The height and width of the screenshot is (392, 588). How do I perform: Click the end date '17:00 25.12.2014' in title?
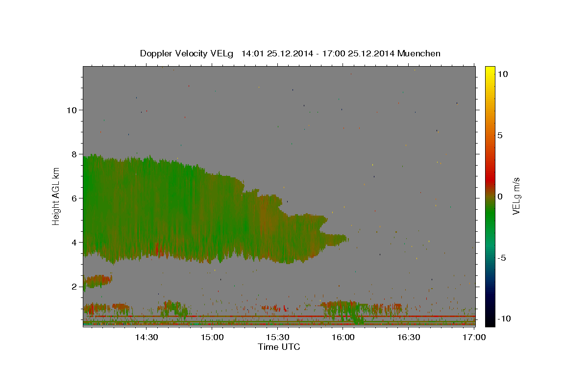point(357,53)
